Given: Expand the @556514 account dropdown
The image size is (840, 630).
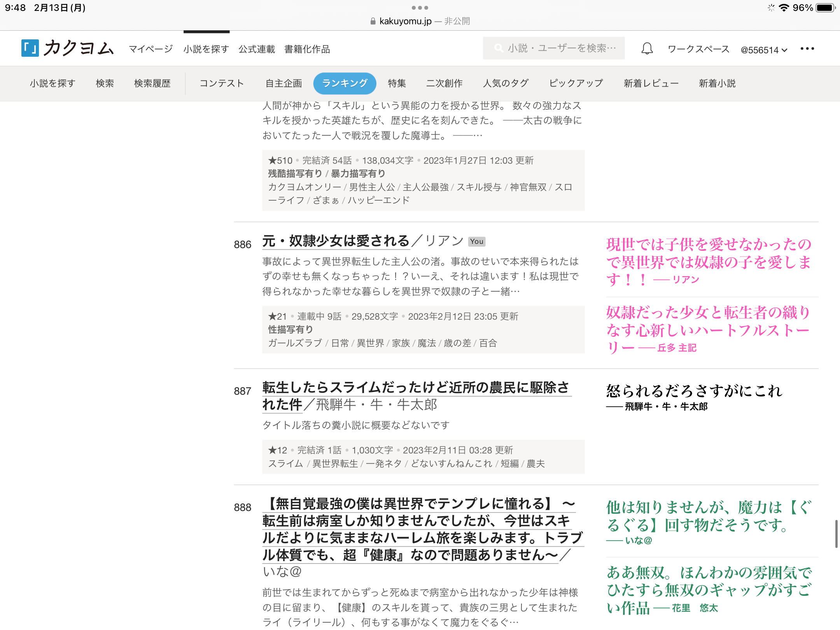Looking at the screenshot, I should (x=763, y=50).
